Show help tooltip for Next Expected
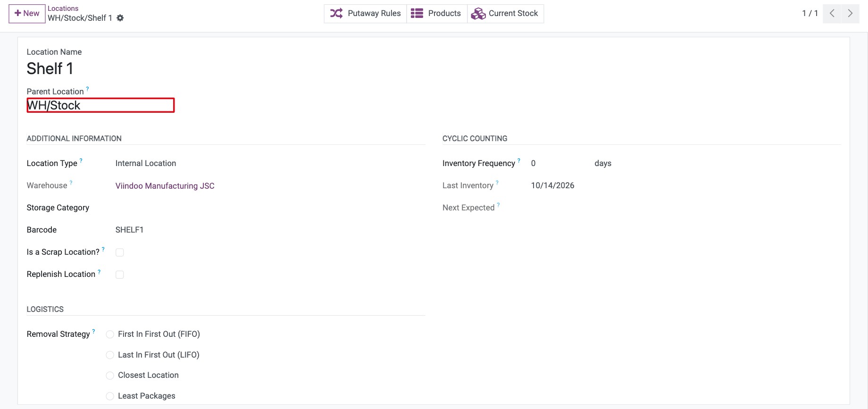 coord(499,205)
